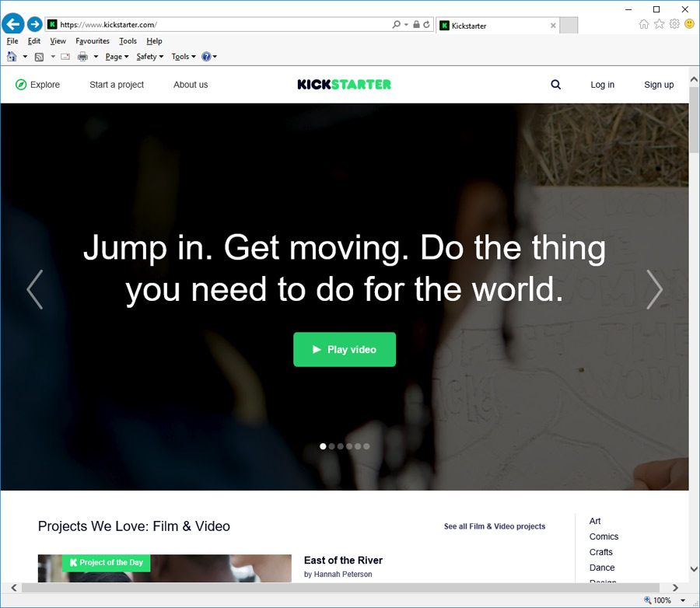Go back using the browser Back arrow
This screenshot has height=608, width=700.
[13, 24]
